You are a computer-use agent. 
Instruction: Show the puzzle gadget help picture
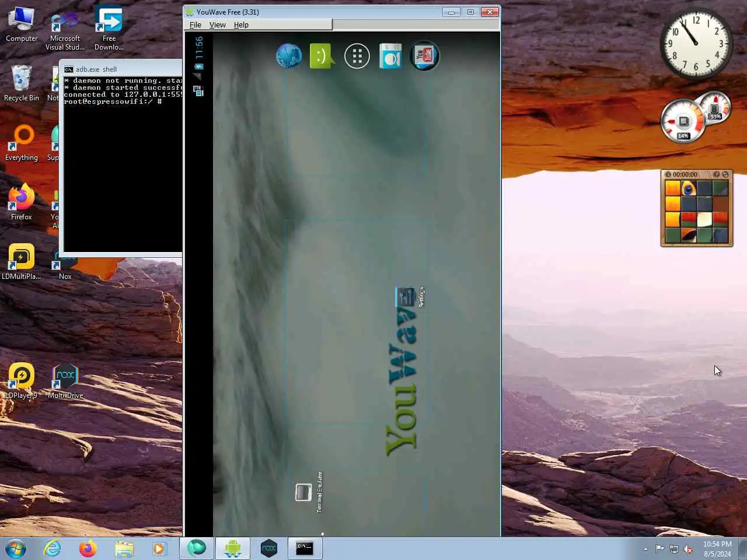click(716, 174)
